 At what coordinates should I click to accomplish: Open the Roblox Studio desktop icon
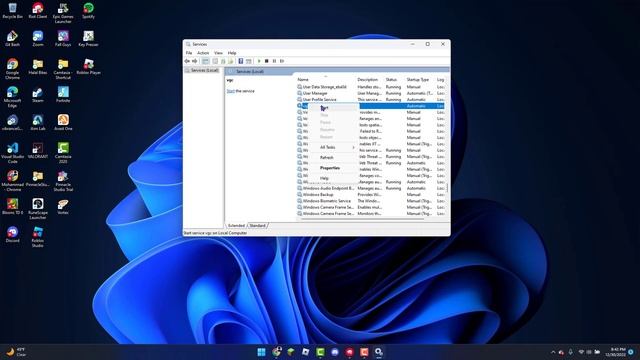(x=38, y=237)
